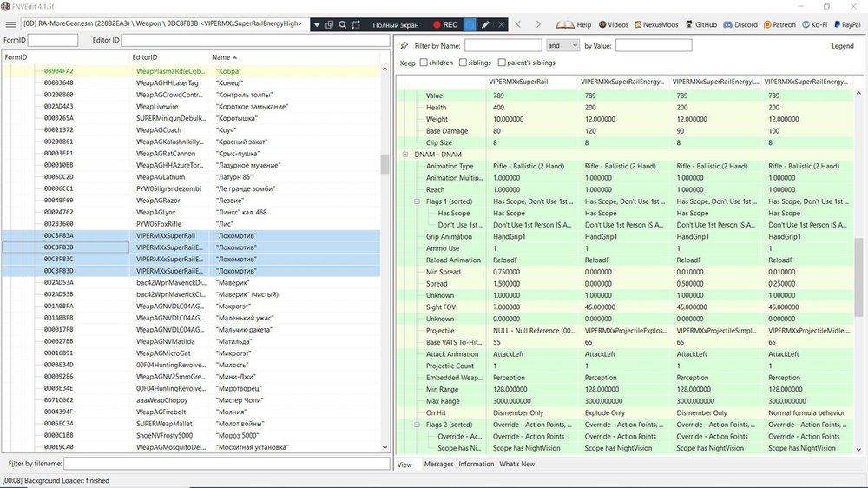Sort by the EditorID column header
The height and width of the screenshot is (488, 868).
click(x=168, y=57)
